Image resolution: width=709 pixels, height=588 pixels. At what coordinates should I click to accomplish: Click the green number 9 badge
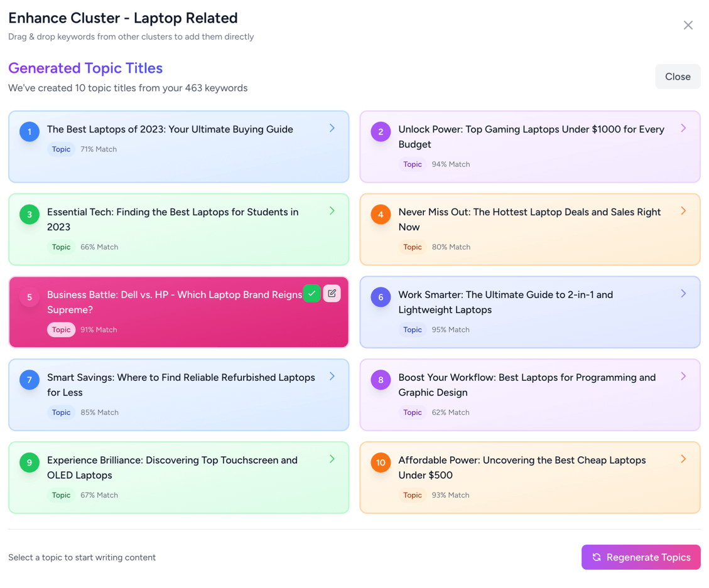pyautogui.click(x=30, y=463)
